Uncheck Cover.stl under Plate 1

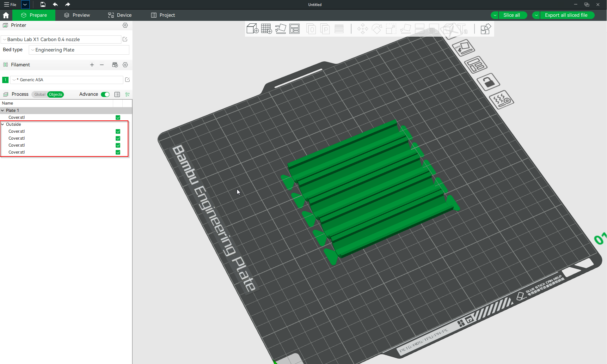(118, 117)
